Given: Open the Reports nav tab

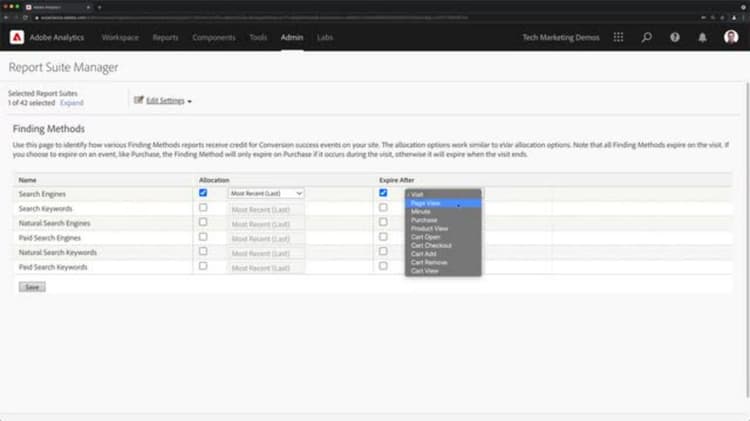Looking at the screenshot, I should [165, 37].
